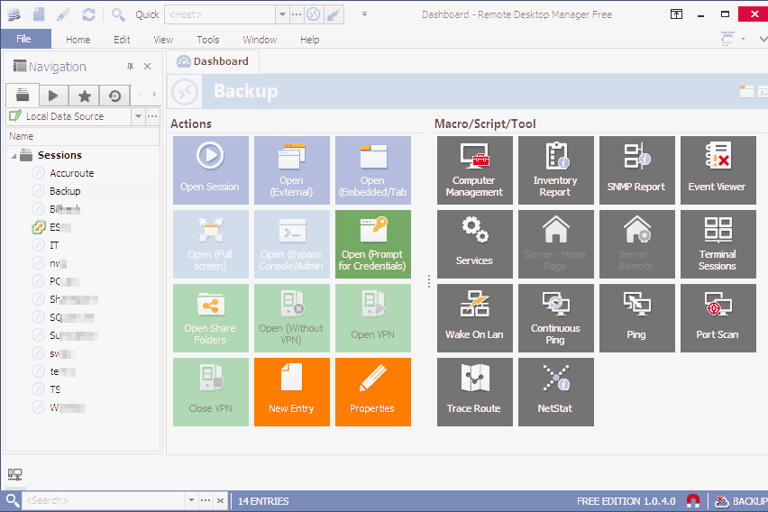Open the View menu
The image size is (768, 512).
coord(163,40)
